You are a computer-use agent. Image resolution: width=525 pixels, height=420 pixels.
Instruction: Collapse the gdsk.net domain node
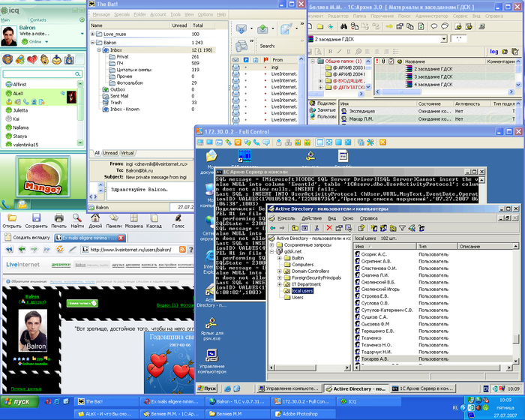pyautogui.click(x=271, y=251)
